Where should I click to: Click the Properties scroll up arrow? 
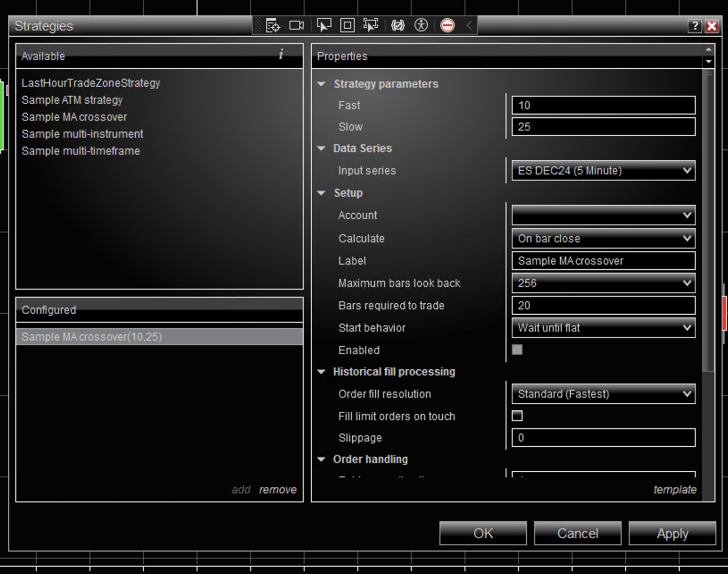tap(708, 49)
